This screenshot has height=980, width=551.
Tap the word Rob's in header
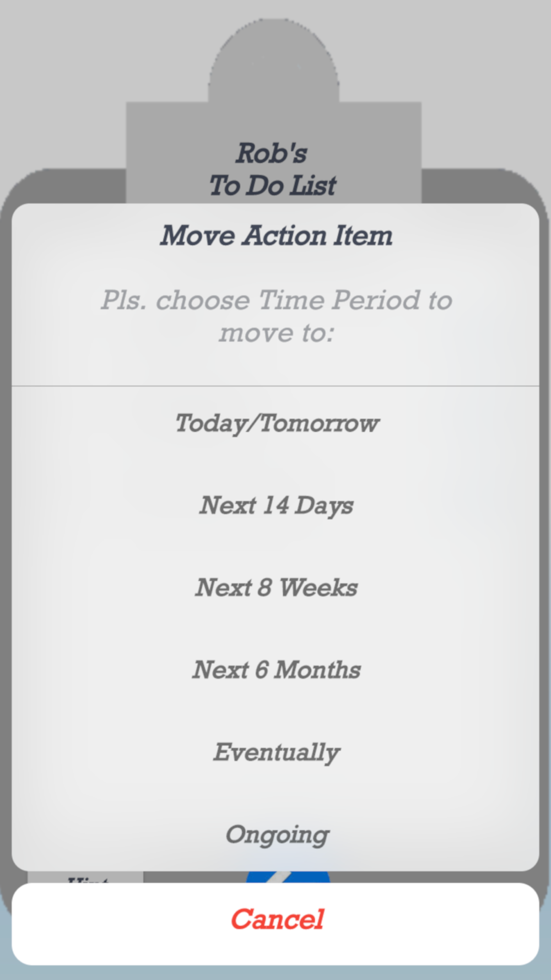[272, 153]
